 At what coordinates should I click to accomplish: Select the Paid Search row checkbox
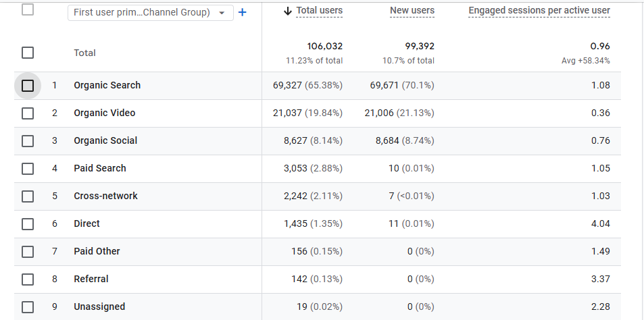coord(28,169)
